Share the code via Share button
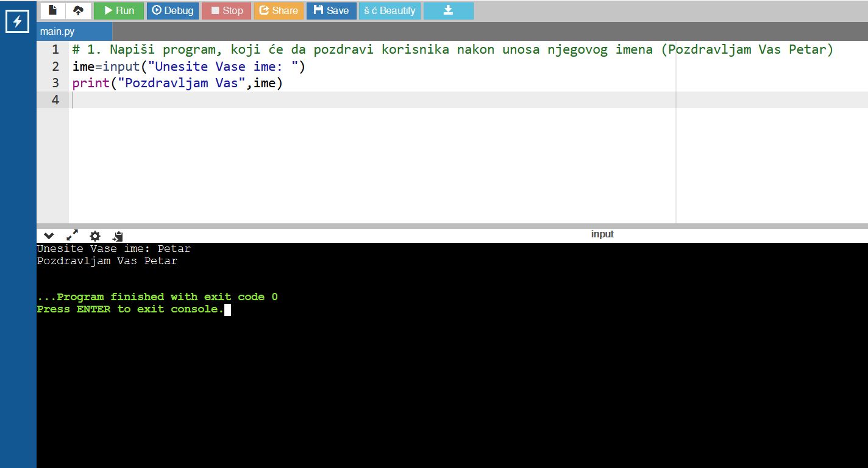The width and height of the screenshot is (868, 468). tap(279, 10)
